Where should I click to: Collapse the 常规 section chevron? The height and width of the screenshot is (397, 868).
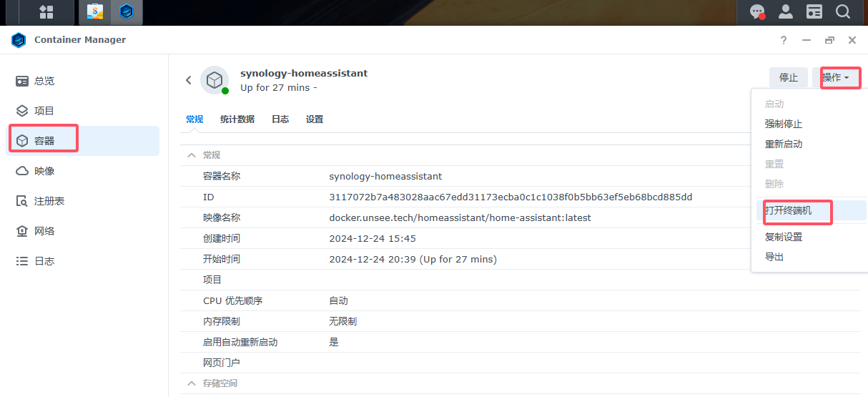pyautogui.click(x=191, y=155)
